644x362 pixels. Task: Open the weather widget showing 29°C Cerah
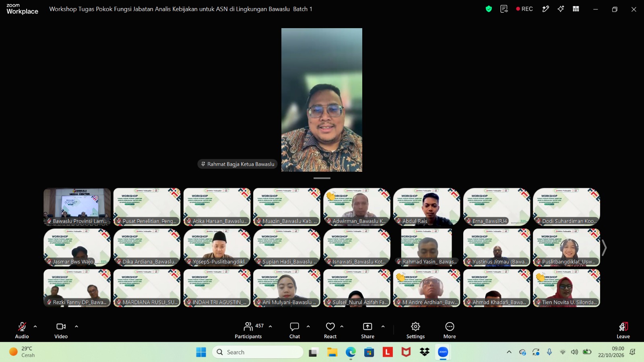coord(23,352)
